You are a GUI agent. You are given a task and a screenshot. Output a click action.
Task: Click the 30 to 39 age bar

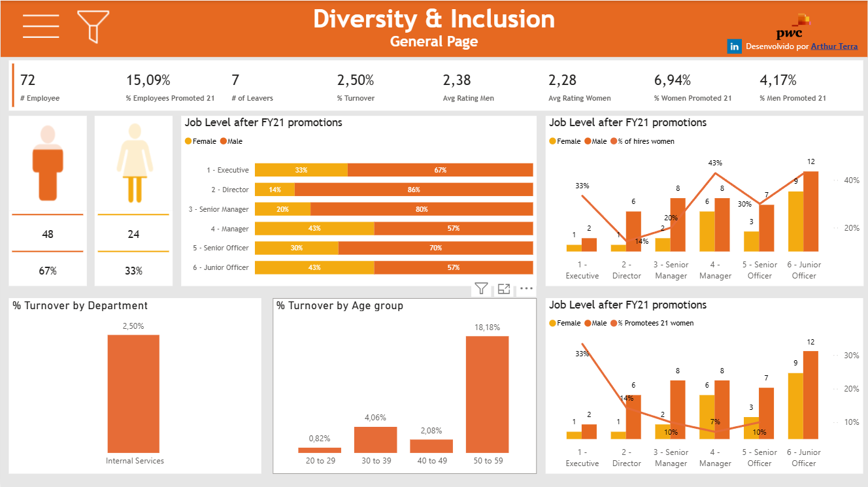click(375, 440)
